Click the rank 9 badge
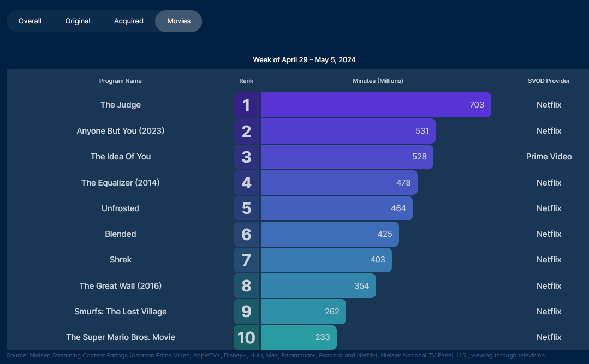Viewport: 589px width, 364px height. tap(247, 312)
